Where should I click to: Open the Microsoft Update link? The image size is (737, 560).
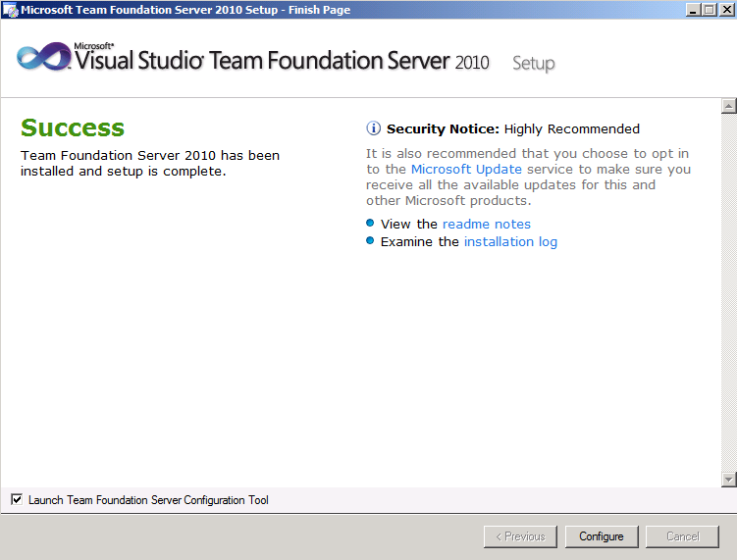tap(466, 169)
